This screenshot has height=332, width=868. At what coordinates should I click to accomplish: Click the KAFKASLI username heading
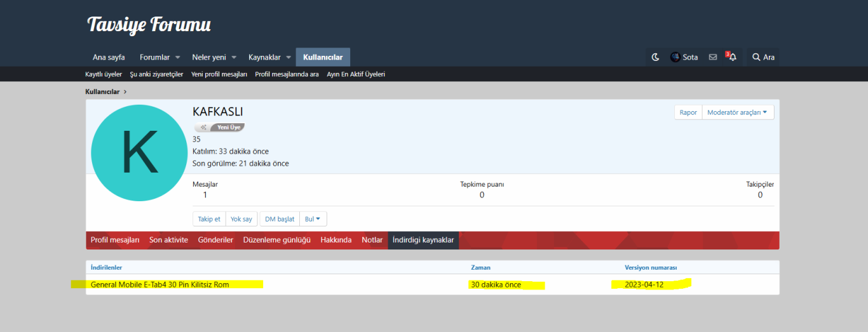point(218,112)
